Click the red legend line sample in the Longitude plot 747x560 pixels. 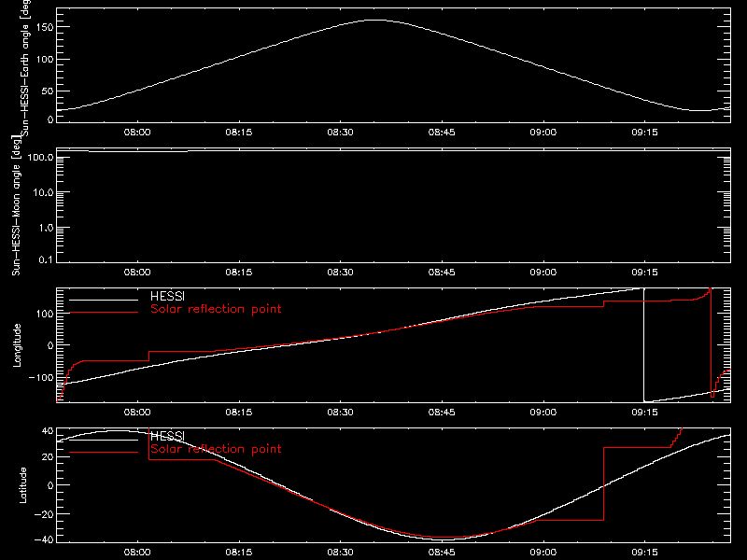coord(104,313)
